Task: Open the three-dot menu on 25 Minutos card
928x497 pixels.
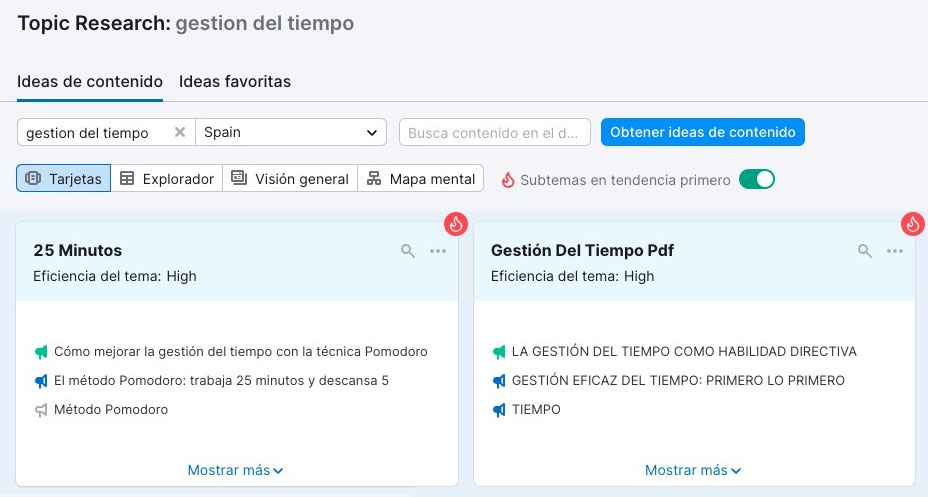Action: pos(438,251)
